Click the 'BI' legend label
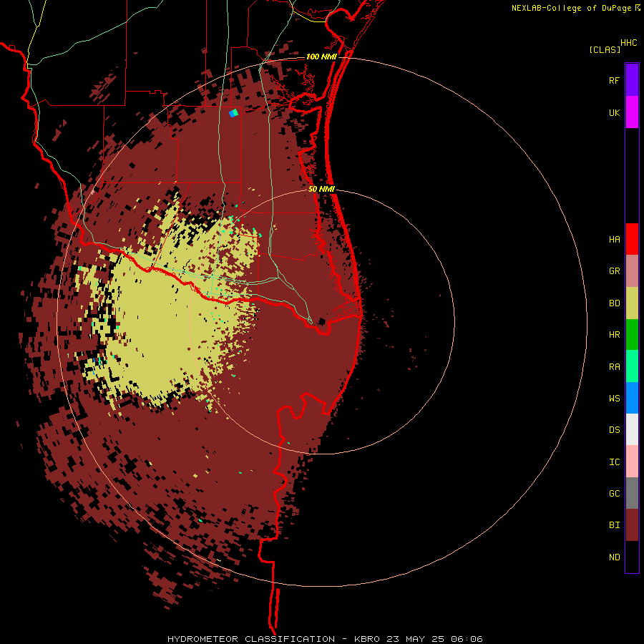The width and height of the screenshot is (644, 644). click(614, 525)
